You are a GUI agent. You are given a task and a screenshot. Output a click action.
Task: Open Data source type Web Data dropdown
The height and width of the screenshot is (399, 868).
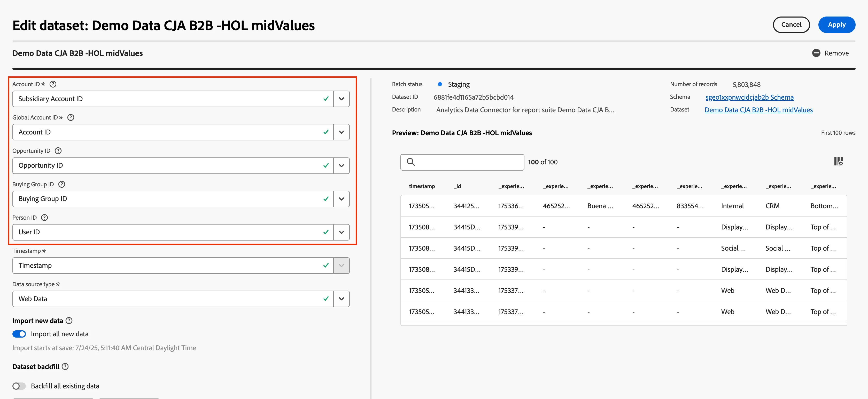pyautogui.click(x=341, y=299)
